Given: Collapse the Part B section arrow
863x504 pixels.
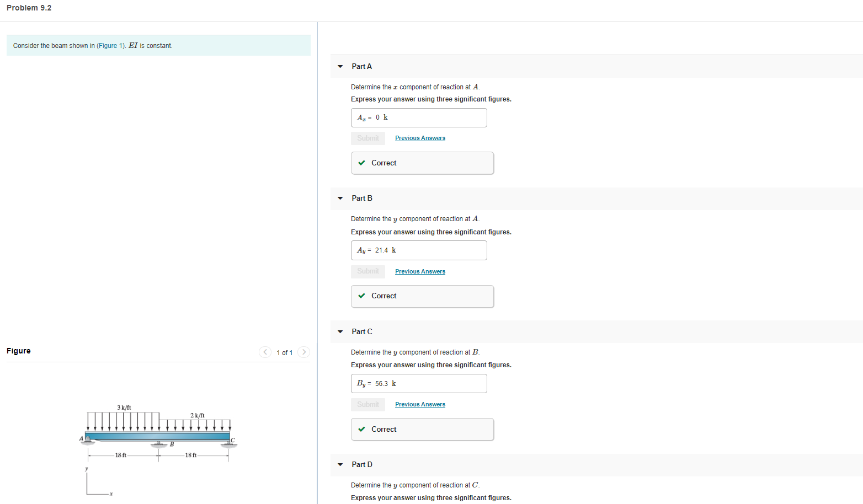Looking at the screenshot, I should (340, 199).
